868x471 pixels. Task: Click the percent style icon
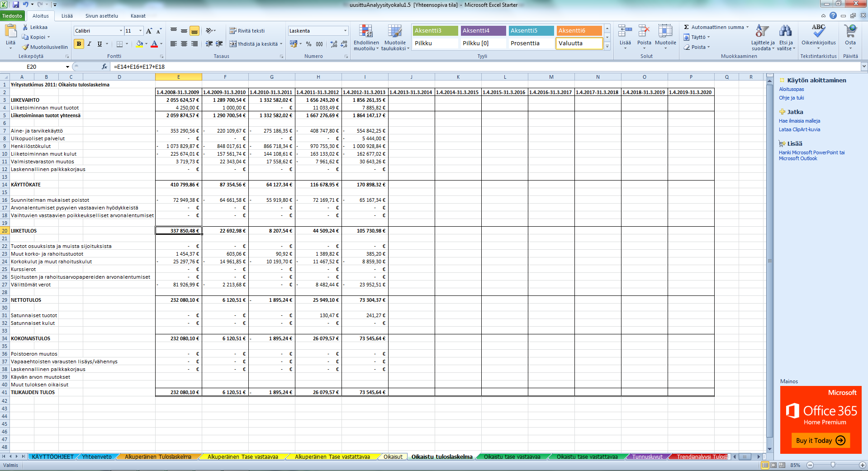pyautogui.click(x=308, y=44)
